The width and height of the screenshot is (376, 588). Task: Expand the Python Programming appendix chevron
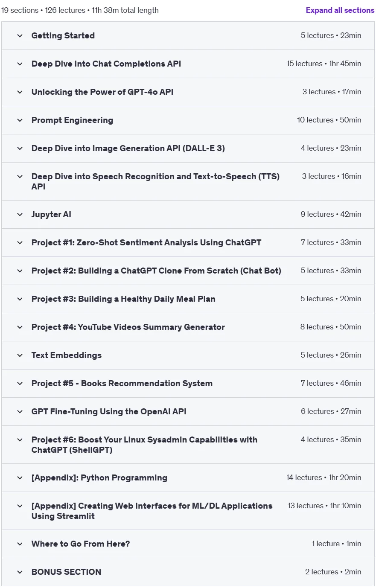(x=20, y=478)
